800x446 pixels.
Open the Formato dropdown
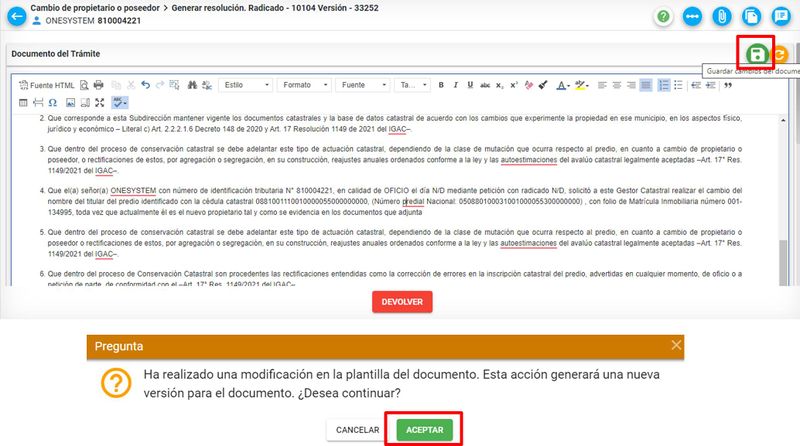point(304,85)
